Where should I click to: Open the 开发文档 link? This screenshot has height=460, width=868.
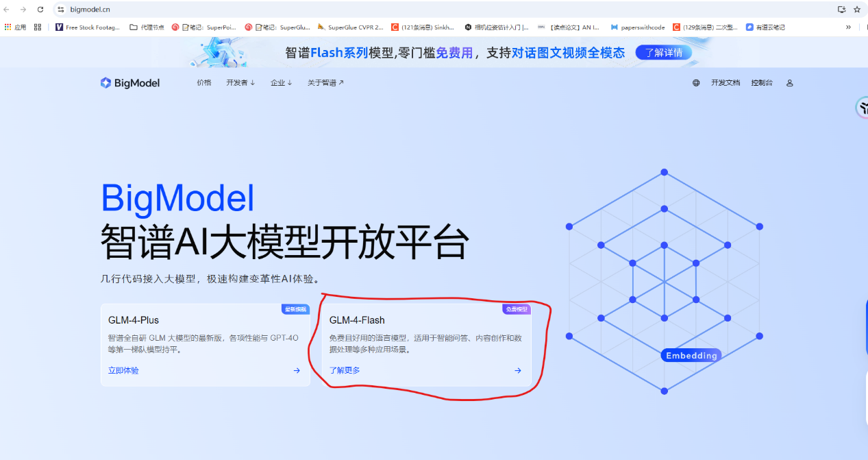tap(725, 83)
